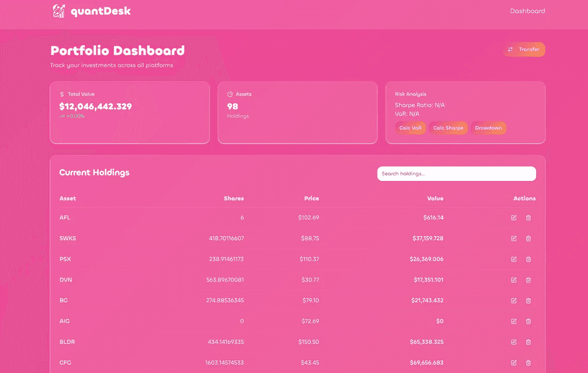Click the quantDesk chart logo

tap(58, 10)
